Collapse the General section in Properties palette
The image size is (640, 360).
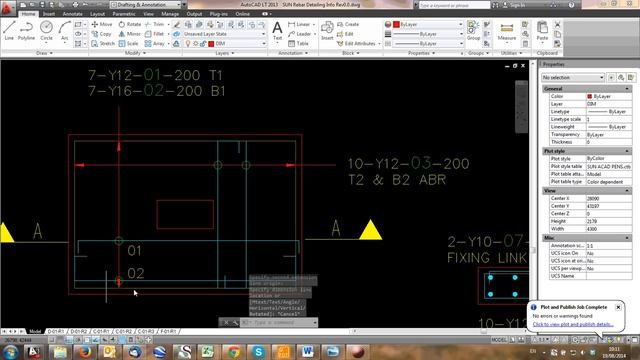627,89
